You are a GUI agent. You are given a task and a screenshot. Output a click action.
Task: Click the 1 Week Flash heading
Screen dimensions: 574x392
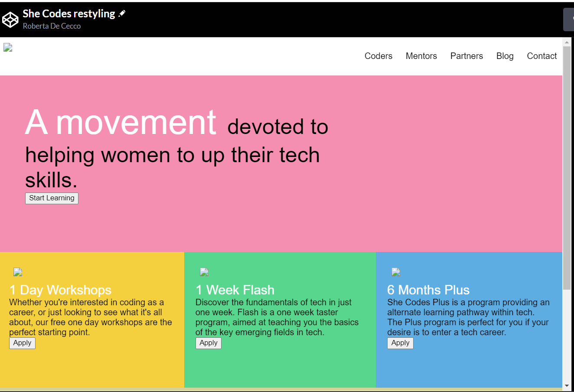[x=235, y=290]
